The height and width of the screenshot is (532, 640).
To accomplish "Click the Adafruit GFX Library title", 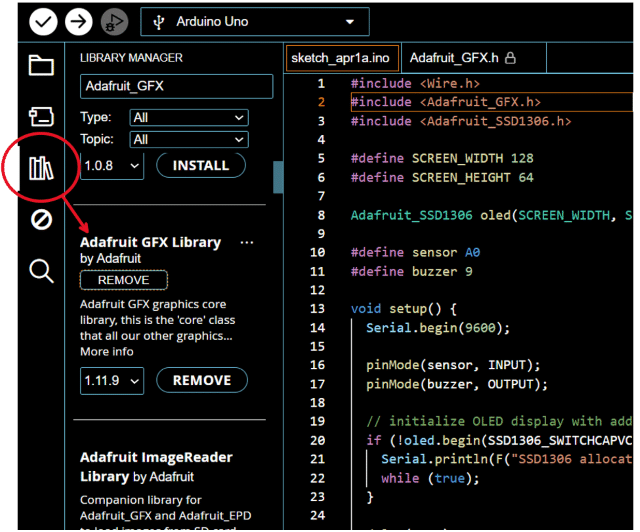I will click(150, 242).
